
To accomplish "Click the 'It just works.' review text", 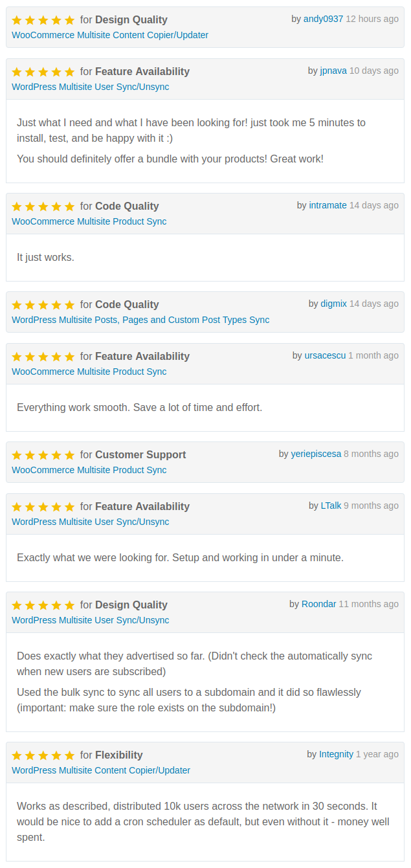I will coord(45,257).
